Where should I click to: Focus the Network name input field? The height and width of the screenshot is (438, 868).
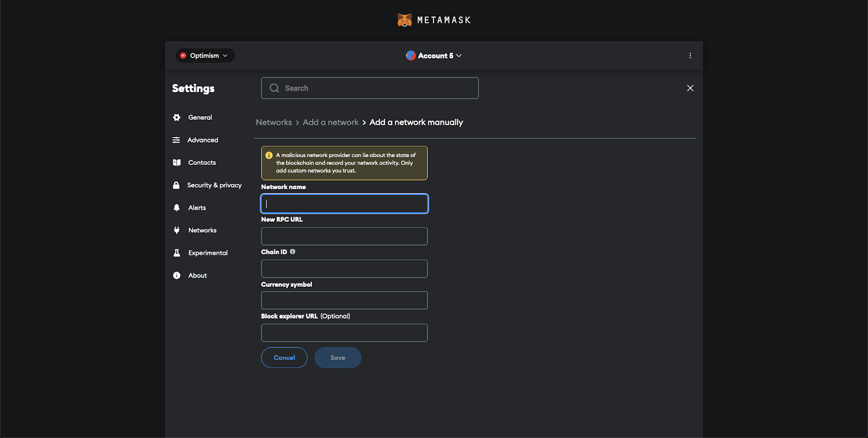(x=344, y=204)
